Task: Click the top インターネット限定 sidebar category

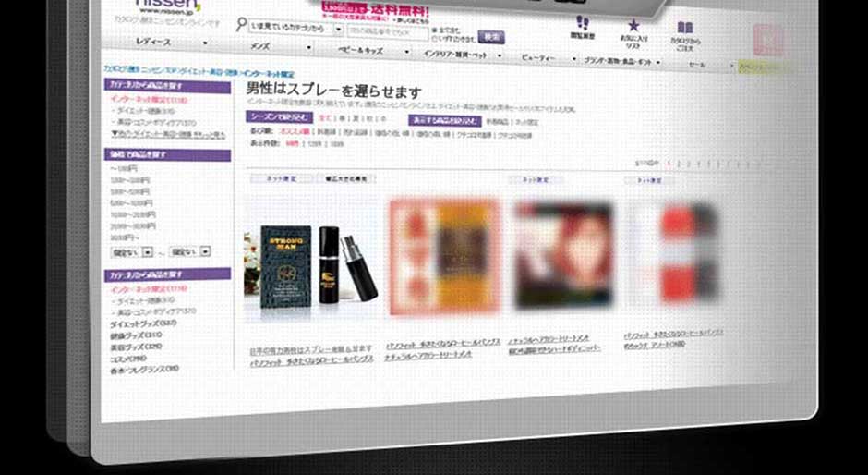Action: point(149,100)
